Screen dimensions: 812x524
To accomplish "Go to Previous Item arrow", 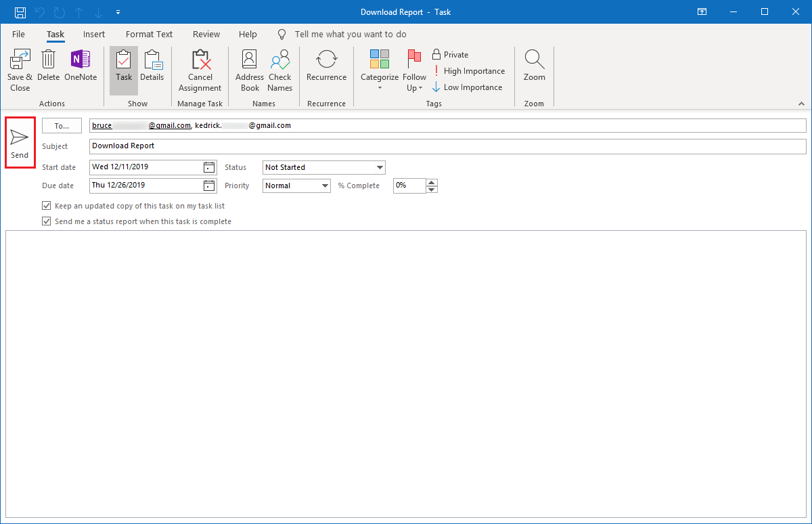I will pos(78,12).
